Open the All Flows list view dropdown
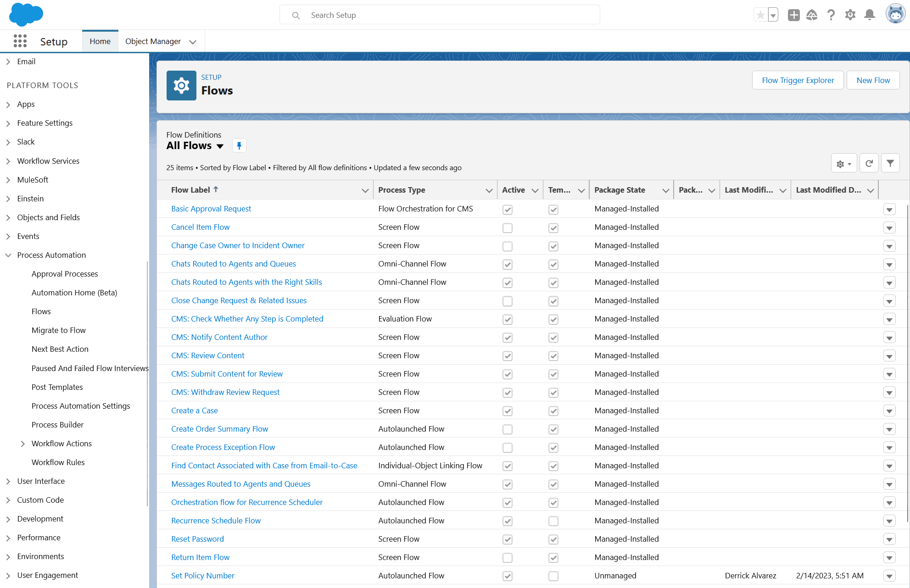This screenshot has height=588, width=910. (x=220, y=146)
